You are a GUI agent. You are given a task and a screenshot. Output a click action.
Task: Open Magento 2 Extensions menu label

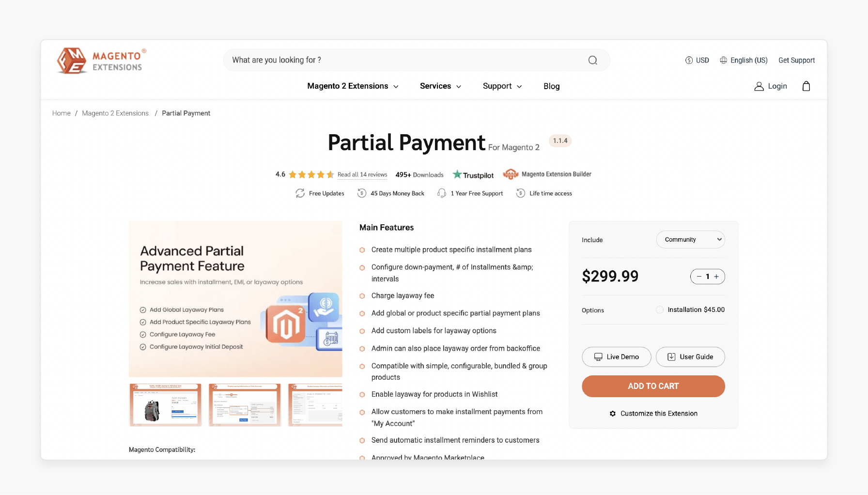coord(348,86)
